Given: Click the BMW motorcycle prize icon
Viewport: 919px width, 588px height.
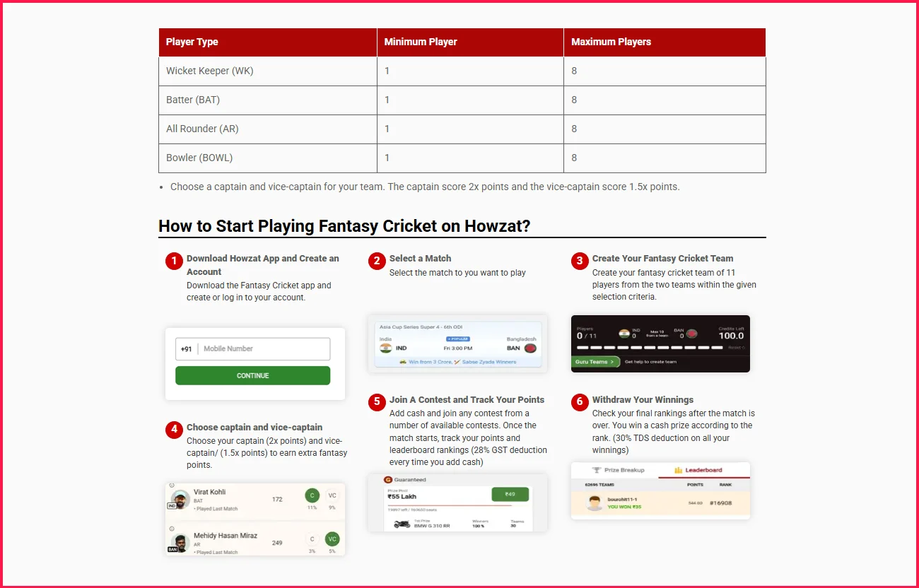Looking at the screenshot, I should coord(402,524).
